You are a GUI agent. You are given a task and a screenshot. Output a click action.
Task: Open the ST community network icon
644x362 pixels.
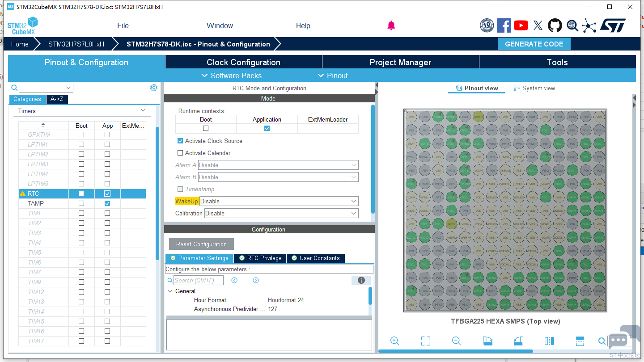point(589,25)
